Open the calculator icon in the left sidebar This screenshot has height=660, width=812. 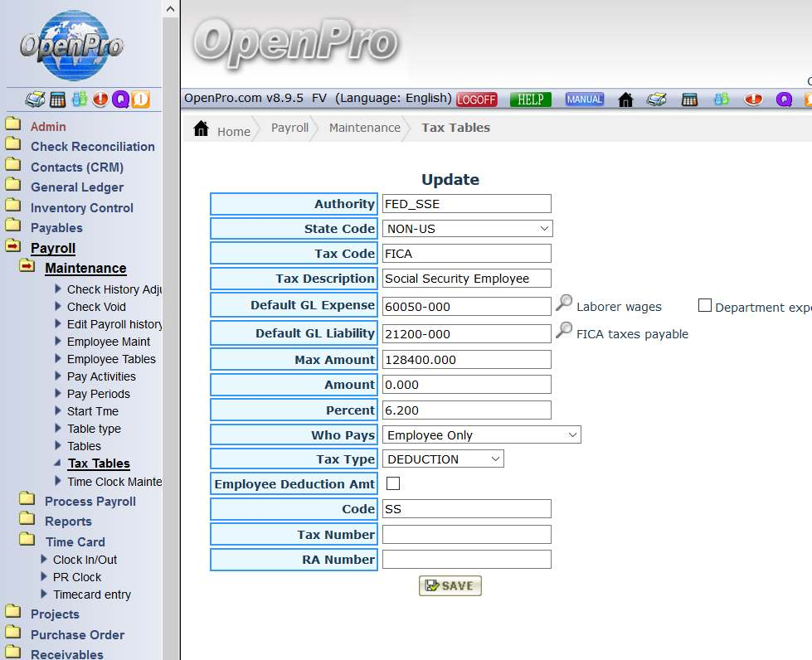(57, 99)
